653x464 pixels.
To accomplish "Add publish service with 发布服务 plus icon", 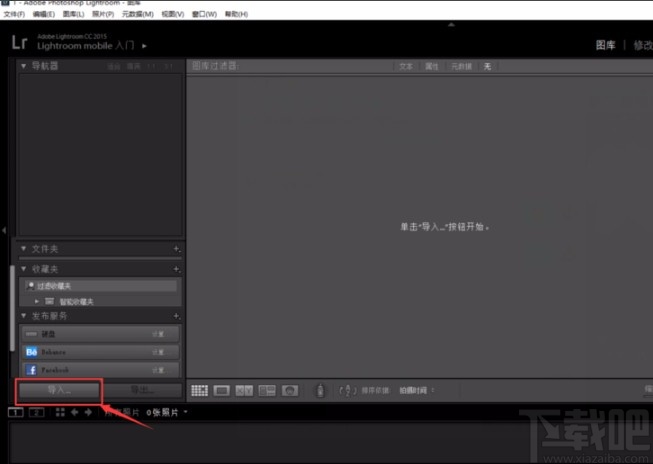I will point(177,316).
